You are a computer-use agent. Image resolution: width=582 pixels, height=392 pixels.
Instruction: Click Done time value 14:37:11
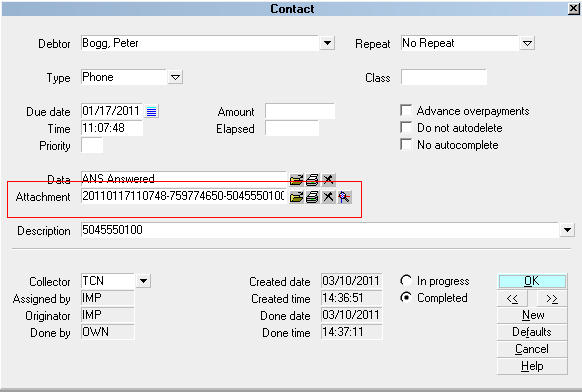(x=351, y=332)
